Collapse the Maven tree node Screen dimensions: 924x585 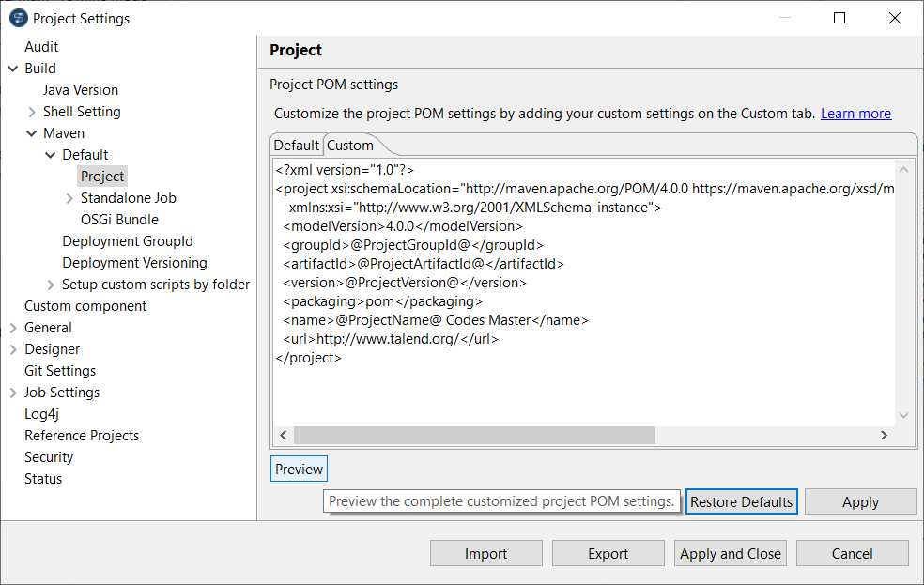32,133
